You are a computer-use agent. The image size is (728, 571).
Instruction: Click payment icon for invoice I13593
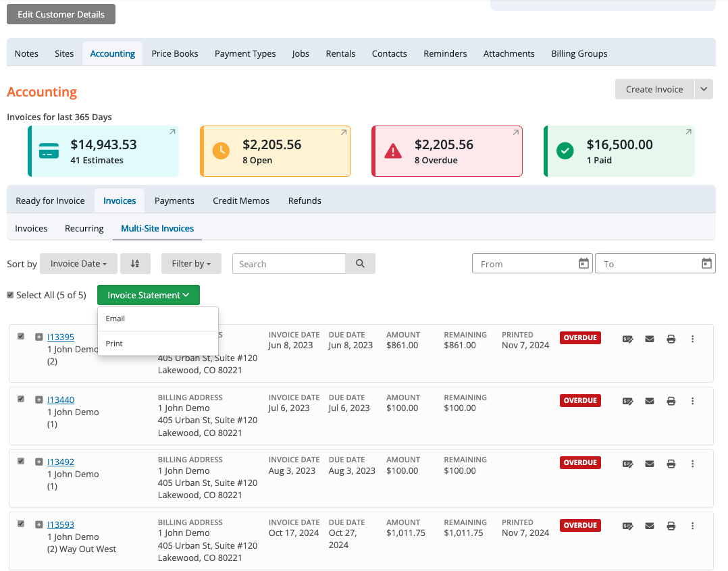pyautogui.click(x=628, y=526)
